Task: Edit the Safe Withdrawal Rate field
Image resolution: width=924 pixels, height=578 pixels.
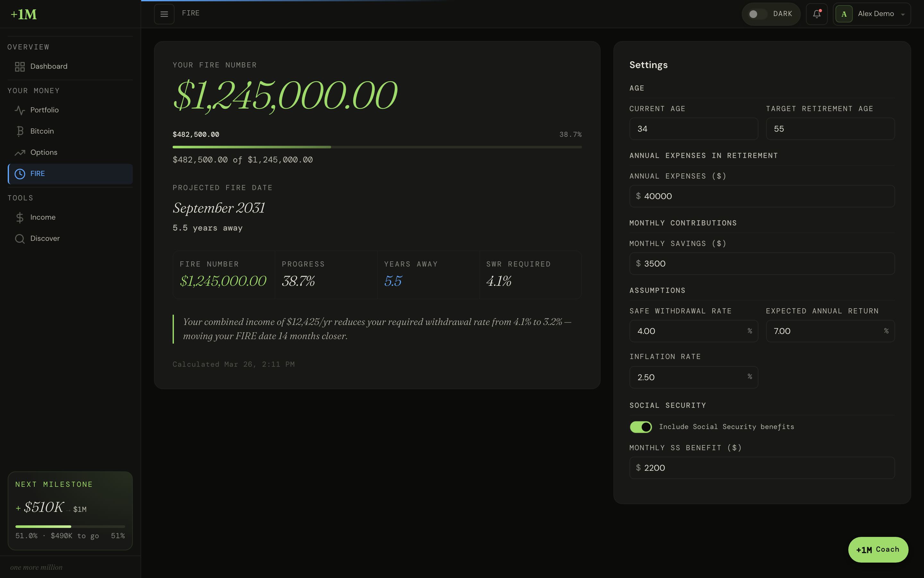Action: point(693,331)
